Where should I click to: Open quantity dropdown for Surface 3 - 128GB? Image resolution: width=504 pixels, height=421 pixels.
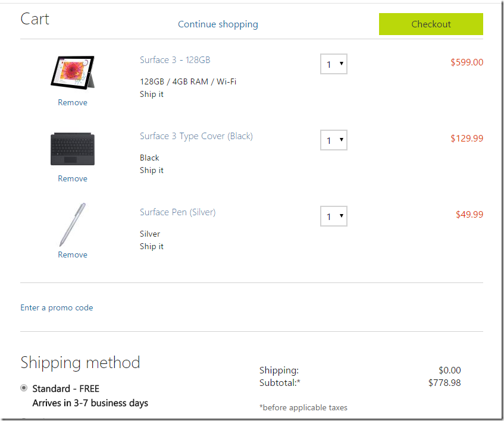pos(333,64)
